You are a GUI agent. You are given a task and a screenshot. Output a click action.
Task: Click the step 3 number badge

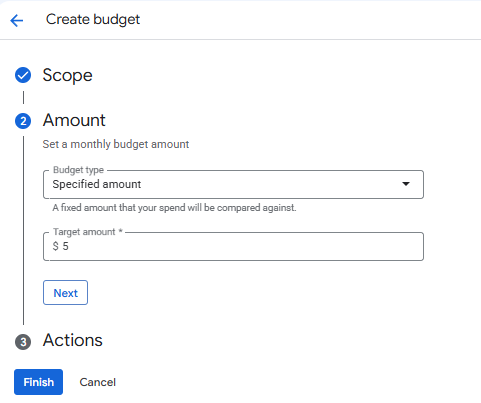(x=23, y=342)
